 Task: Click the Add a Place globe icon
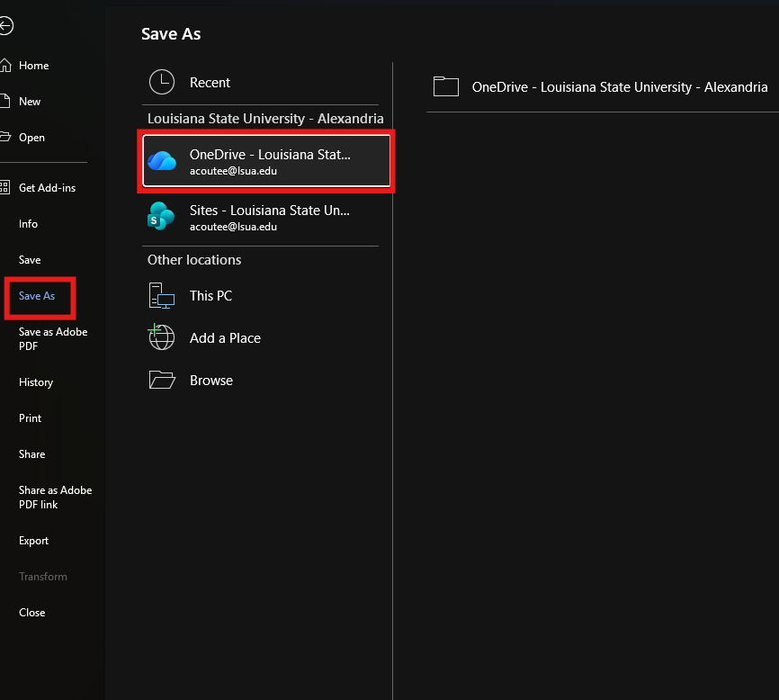point(161,337)
